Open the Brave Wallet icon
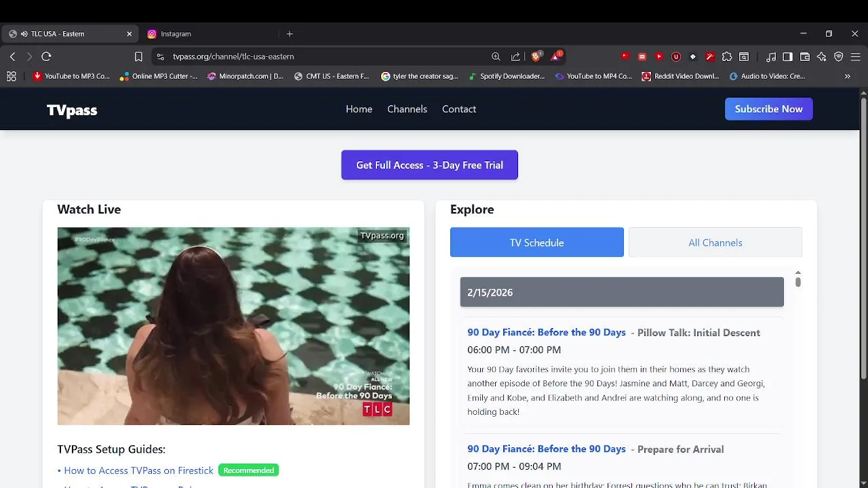The height and width of the screenshot is (488, 868). [x=805, y=57]
